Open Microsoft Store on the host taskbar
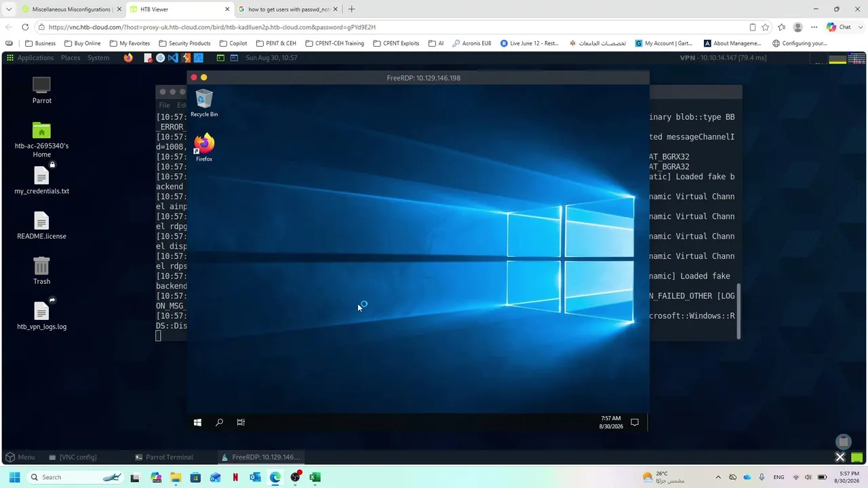Viewport: 868px width, 488px height. tap(195, 477)
